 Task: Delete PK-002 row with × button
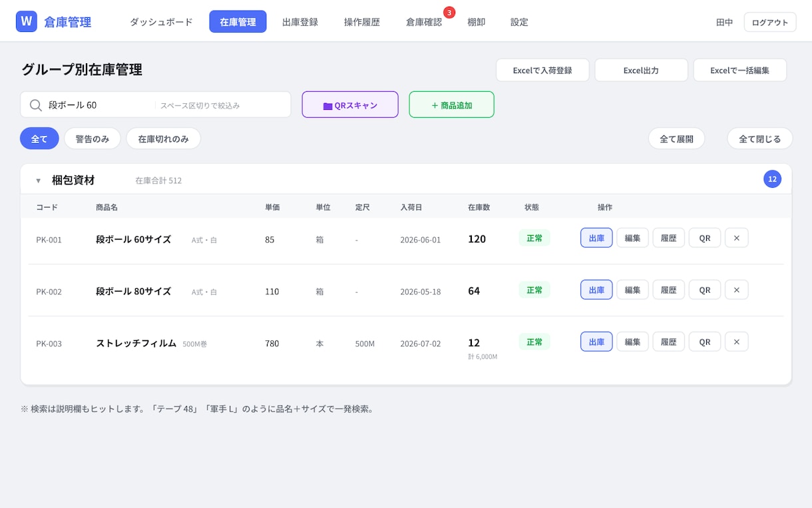736,290
